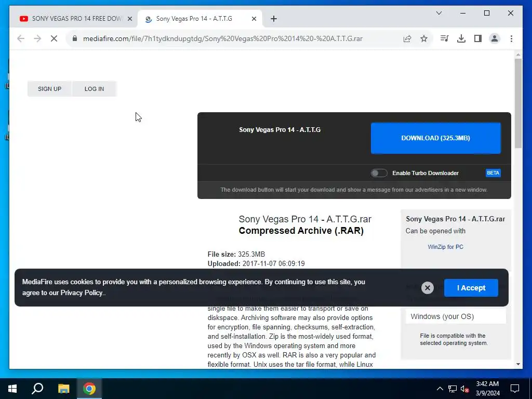Screen dimensions: 532x399
Task: Click Uploaded: 2017-11-07 06:09:19 text
Action: 256,263
